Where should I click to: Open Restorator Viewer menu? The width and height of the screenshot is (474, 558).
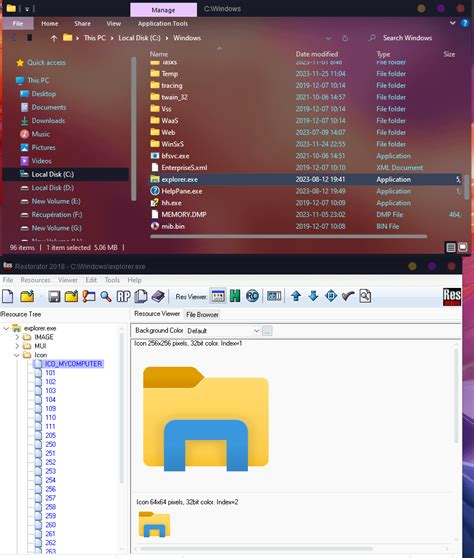click(68, 280)
